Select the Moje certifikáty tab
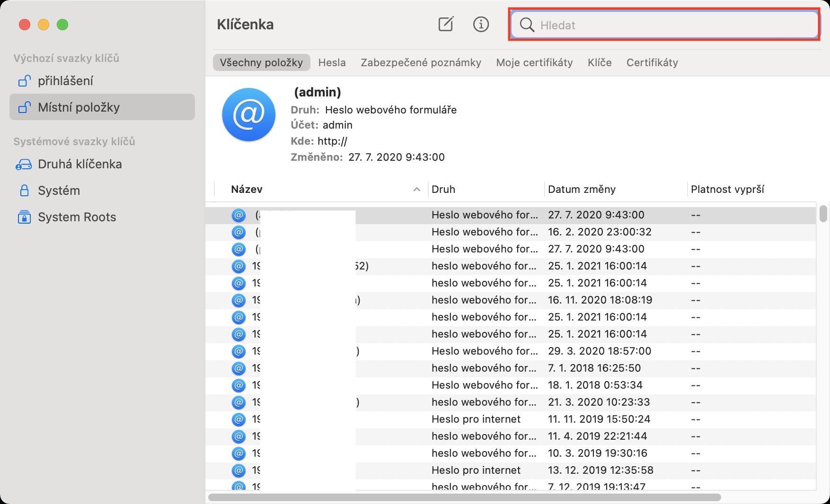830x504 pixels. [x=534, y=62]
